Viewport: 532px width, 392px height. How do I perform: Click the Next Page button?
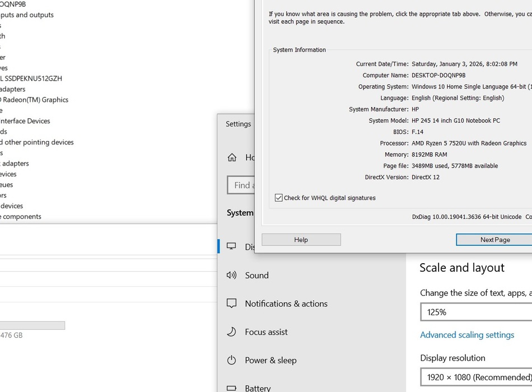pos(494,240)
